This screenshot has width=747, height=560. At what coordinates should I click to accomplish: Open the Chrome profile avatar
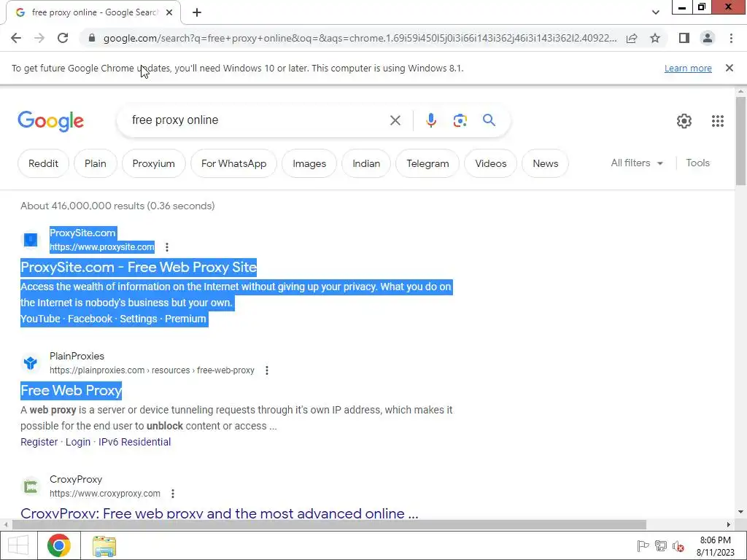(708, 38)
